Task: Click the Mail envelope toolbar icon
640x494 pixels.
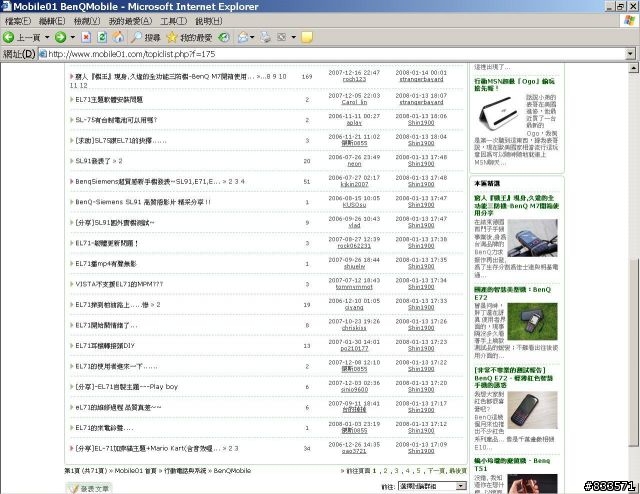Action: (243, 38)
